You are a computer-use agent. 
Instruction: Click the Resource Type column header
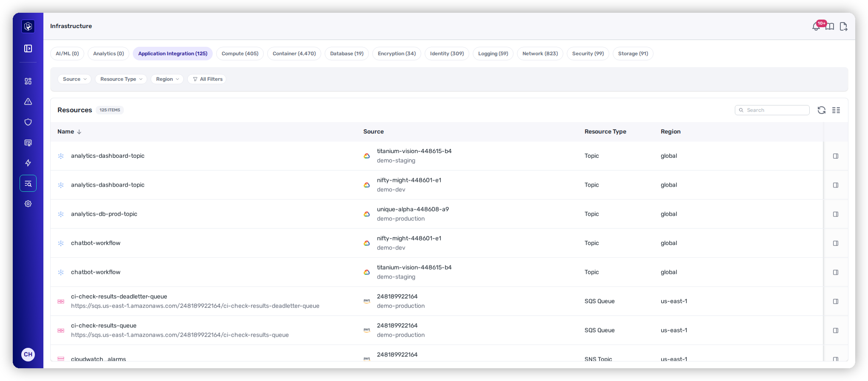point(605,132)
